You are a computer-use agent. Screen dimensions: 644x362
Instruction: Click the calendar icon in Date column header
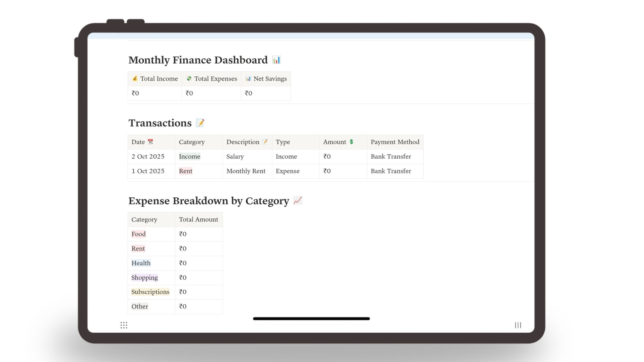[150, 142]
